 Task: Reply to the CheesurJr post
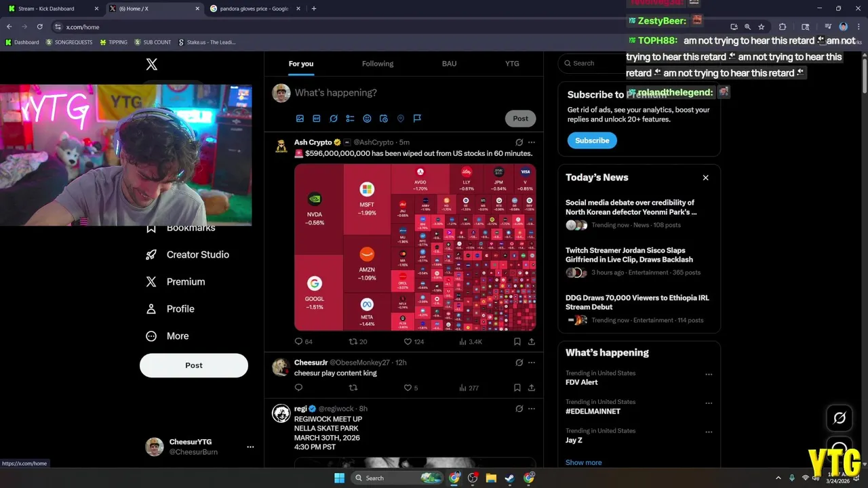coord(298,388)
